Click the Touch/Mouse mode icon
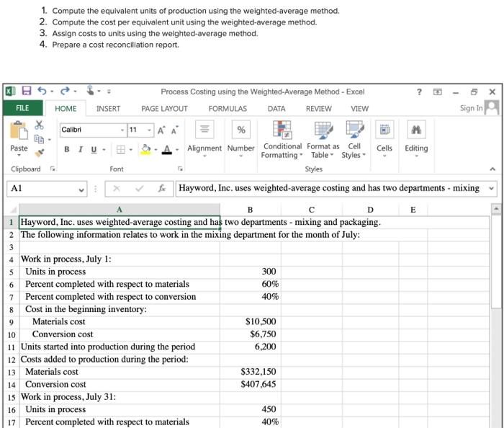This screenshot has width=504, height=428. tap(90, 90)
